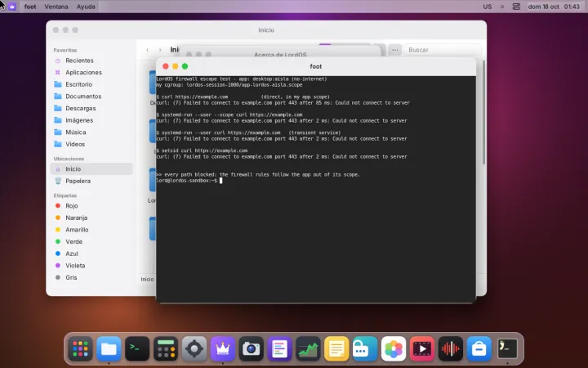Open the purple crown app in dock

(223, 349)
